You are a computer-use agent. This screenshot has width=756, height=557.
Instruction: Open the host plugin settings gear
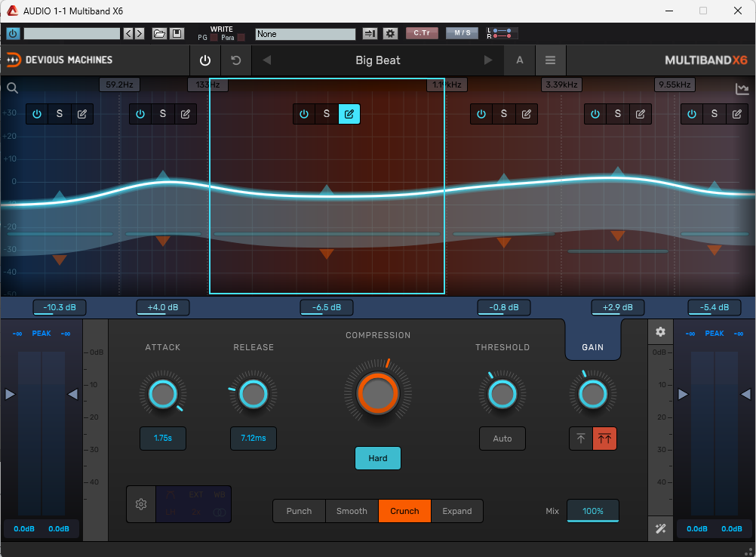pyautogui.click(x=390, y=33)
